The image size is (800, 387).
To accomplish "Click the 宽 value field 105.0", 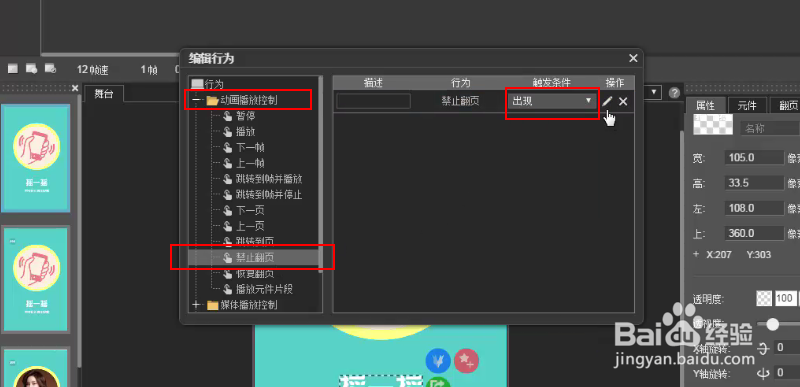I will tap(754, 158).
